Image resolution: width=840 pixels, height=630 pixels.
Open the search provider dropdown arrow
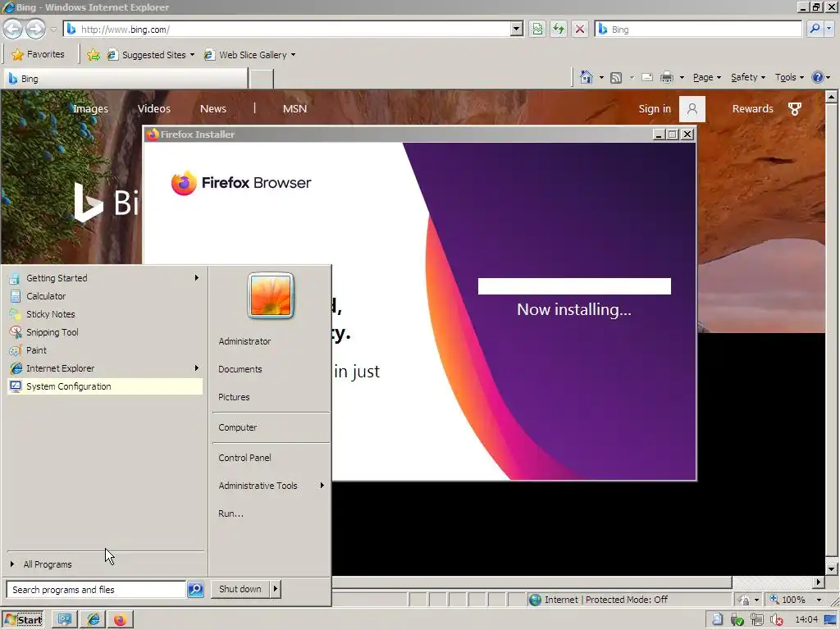pos(829,29)
